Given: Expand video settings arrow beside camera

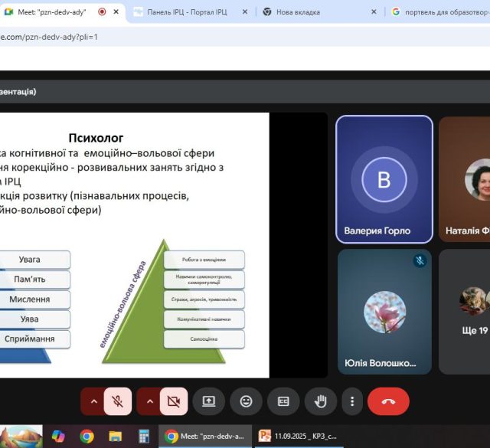Looking at the screenshot, I should [149, 401].
